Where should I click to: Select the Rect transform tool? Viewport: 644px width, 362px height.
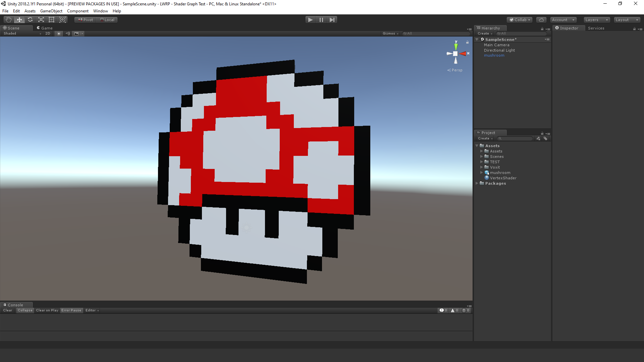pyautogui.click(x=52, y=20)
